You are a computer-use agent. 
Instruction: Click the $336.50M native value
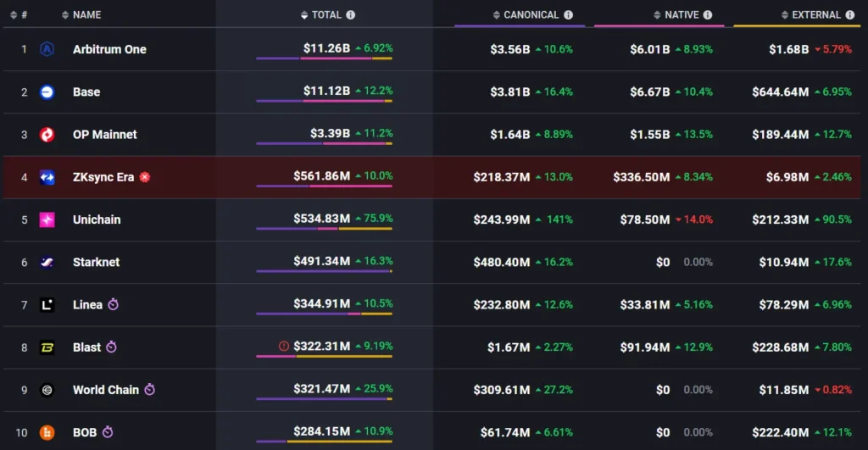pyautogui.click(x=642, y=177)
